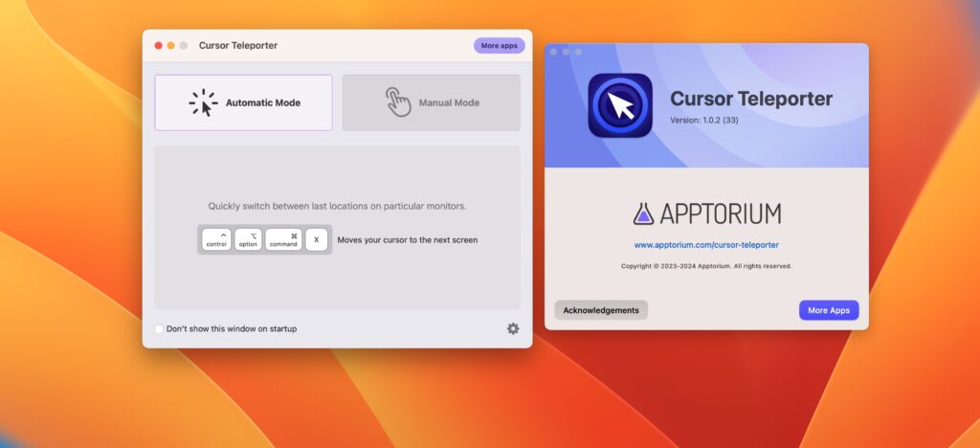
Task: Close the About window
Action: pos(553,52)
